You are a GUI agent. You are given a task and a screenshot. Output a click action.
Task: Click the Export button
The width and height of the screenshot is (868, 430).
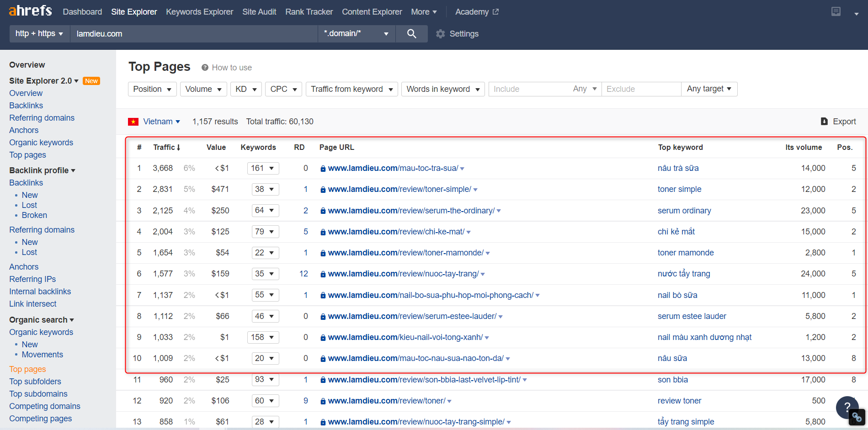838,122
